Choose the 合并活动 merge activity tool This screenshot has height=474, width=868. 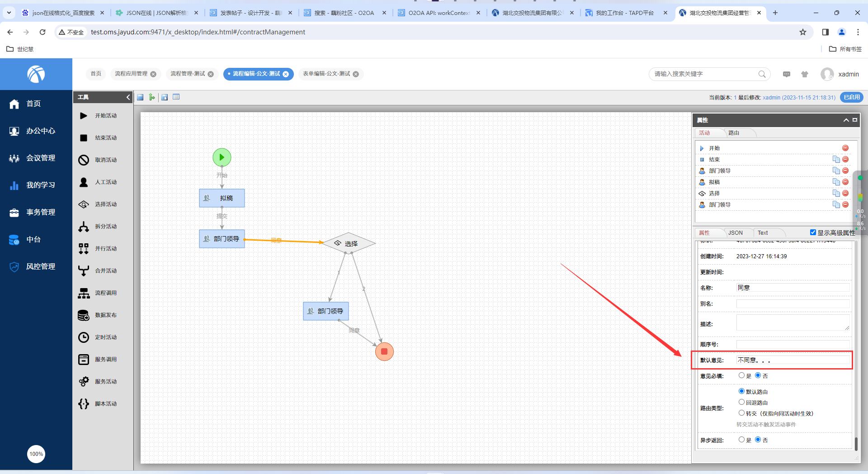pyautogui.click(x=98, y=271)
